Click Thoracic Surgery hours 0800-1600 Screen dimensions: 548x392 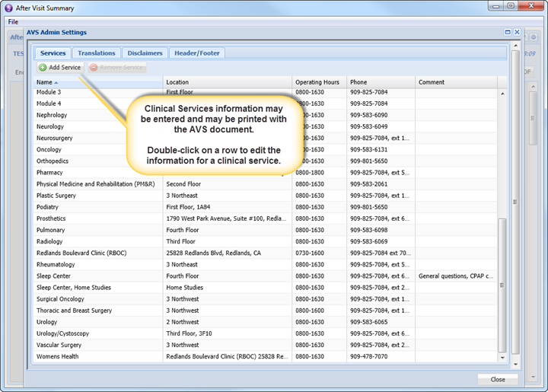tap(320, 311)
